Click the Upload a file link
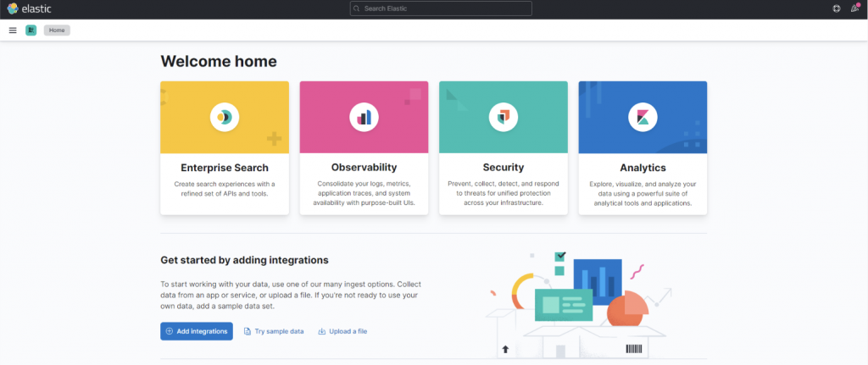 point(342,331)
